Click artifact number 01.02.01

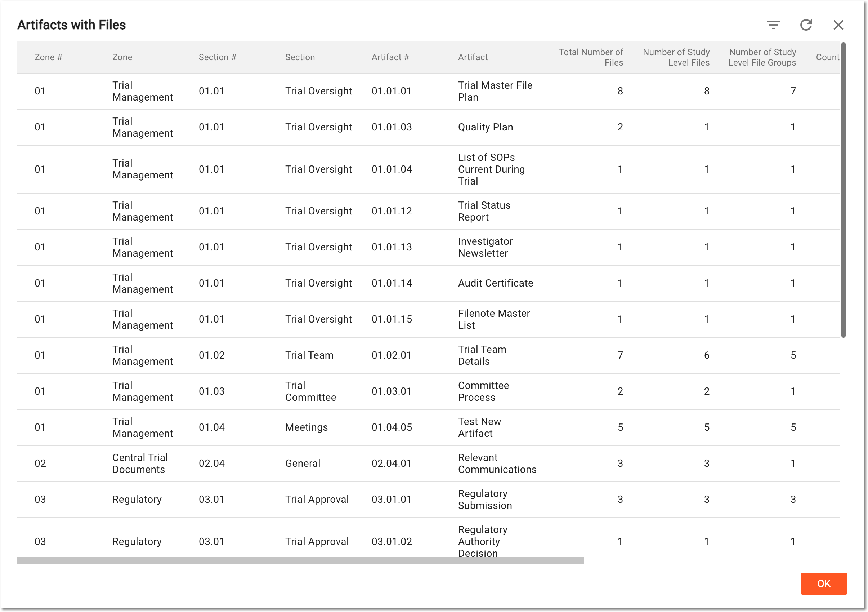pyautogui.click(x=391, y=355)
